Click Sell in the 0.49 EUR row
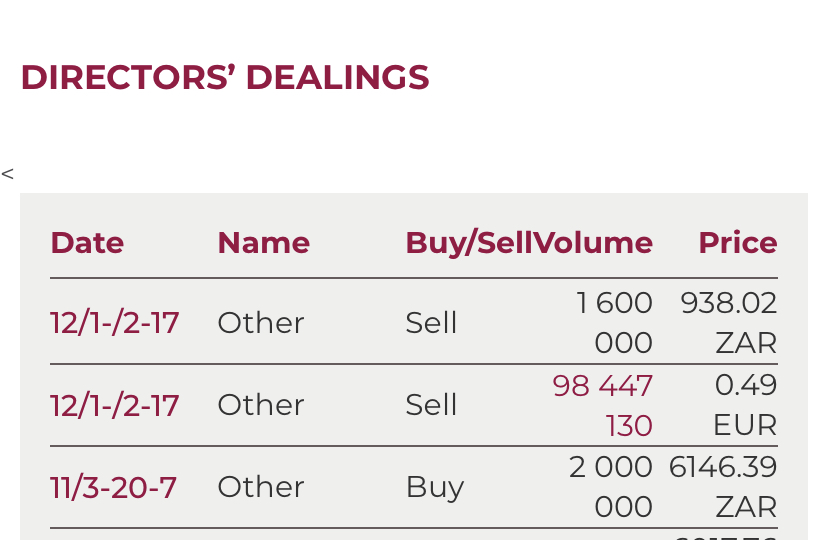Screen dimensions: 828x540 tap(432, 405)
